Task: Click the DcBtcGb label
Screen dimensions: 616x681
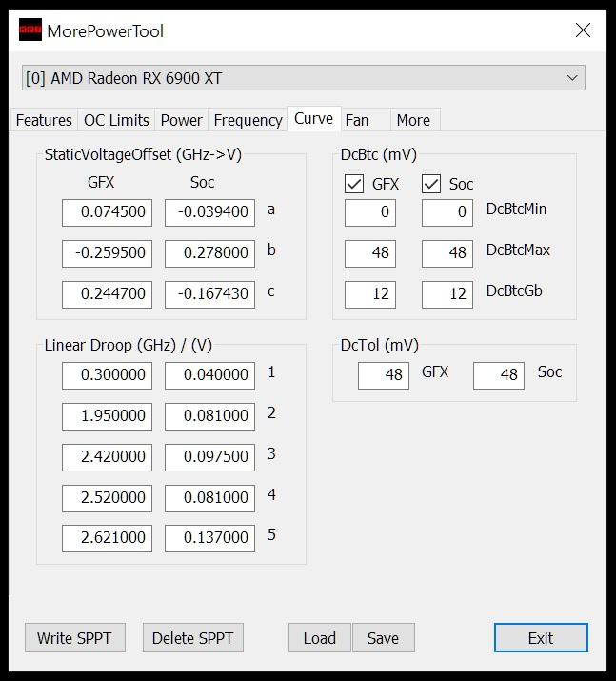Action: 514,291
